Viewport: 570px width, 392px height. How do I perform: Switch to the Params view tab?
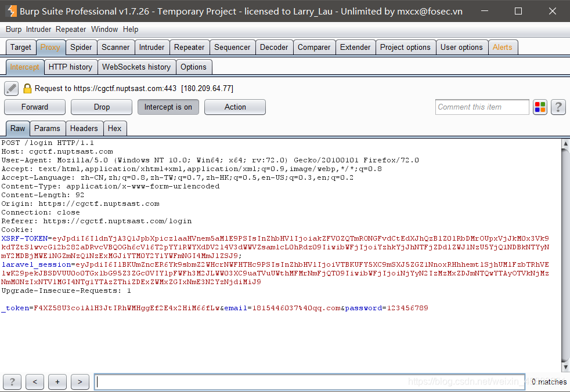(x=47, y=129)
